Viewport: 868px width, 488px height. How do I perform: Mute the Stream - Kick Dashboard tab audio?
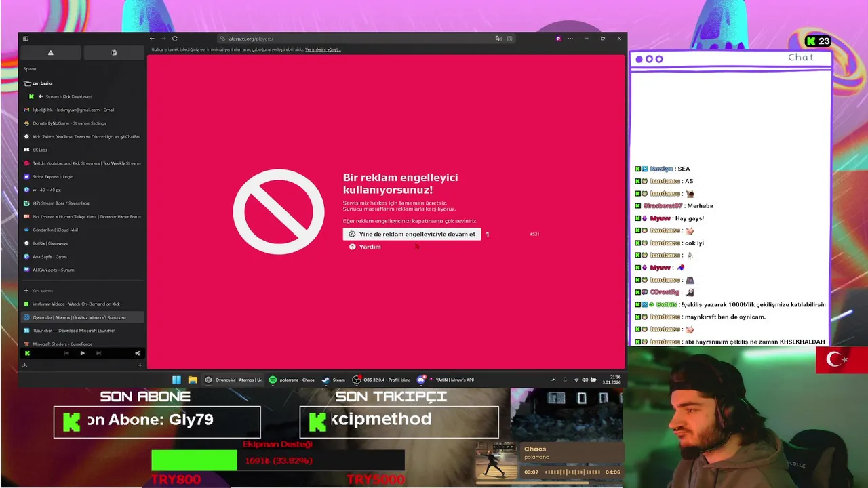click(x=41, y=96)
